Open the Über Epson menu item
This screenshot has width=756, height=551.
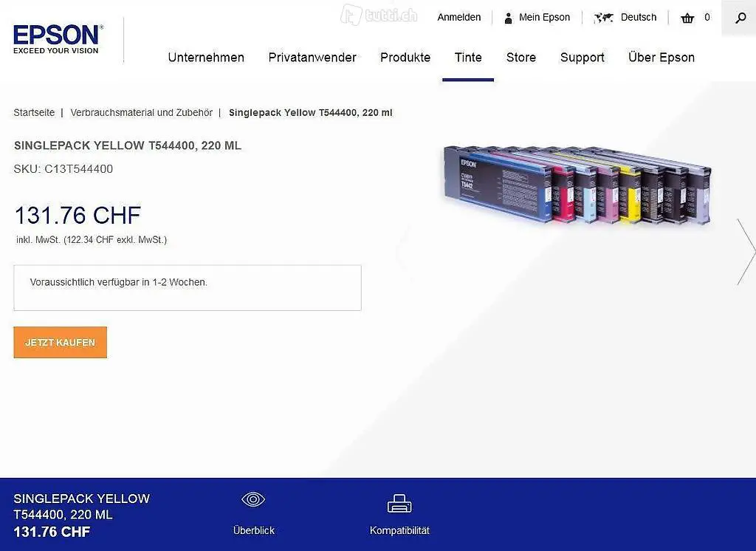(661, 58)
